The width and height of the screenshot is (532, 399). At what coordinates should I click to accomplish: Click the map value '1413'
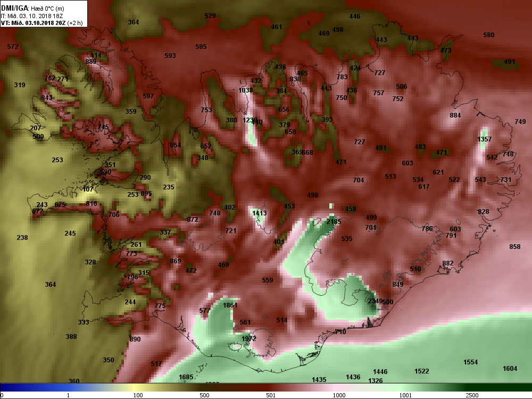(259, 213)
